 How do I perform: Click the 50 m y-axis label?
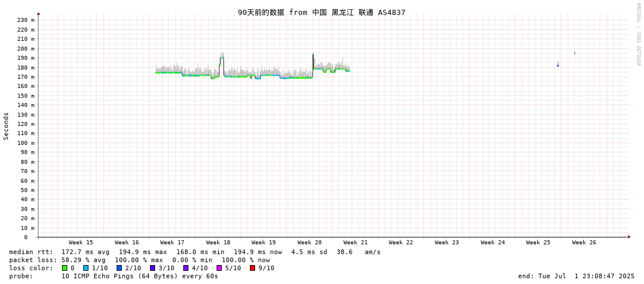tap(28, 190)
